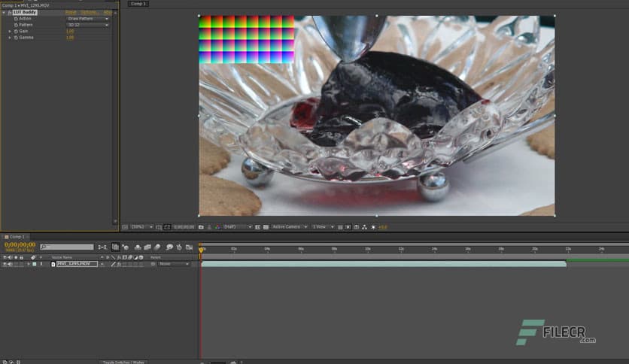Toggle video visibility for MVI_1295.MOV layer
629x364 pixels.
click(x=5, y=264)
